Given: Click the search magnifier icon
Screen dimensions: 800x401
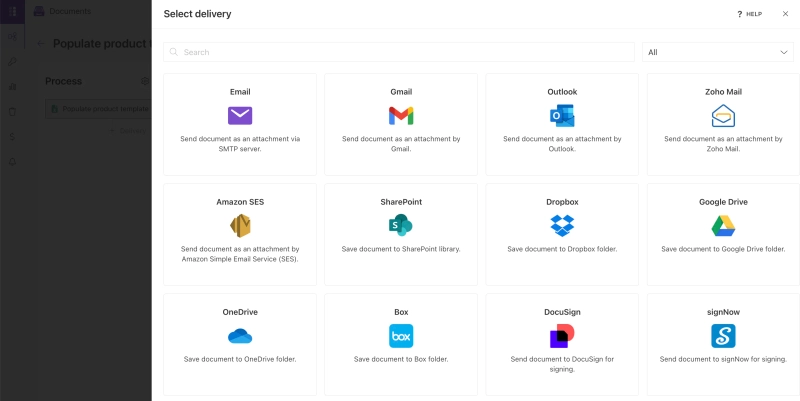Looking at the screenshot, I should click(174, 52).
